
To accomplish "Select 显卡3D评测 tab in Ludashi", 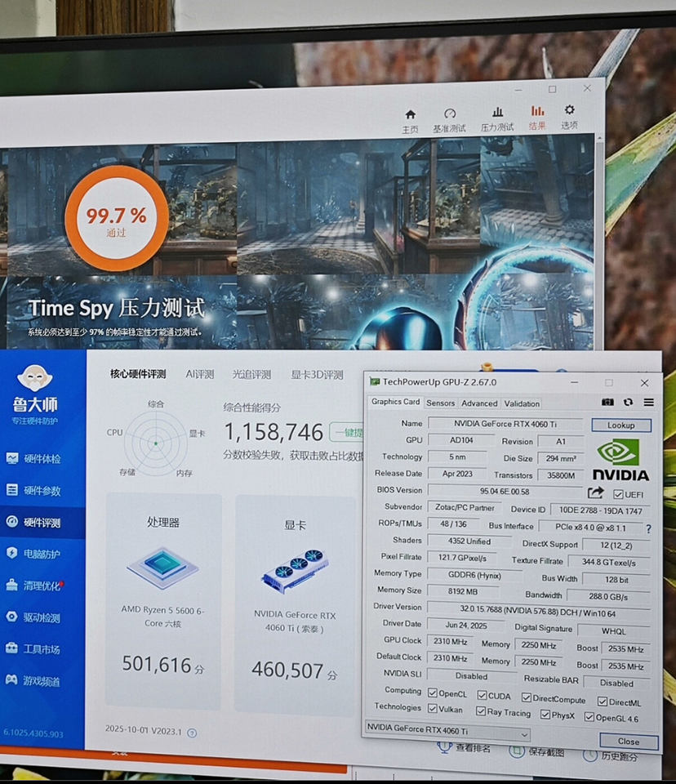I will pos(317,375).
